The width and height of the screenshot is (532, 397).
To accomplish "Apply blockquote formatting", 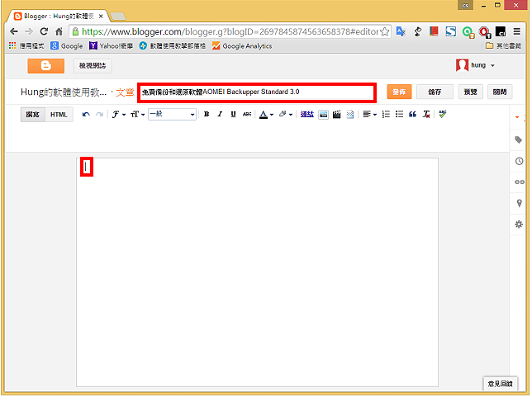I will [412, 115].
